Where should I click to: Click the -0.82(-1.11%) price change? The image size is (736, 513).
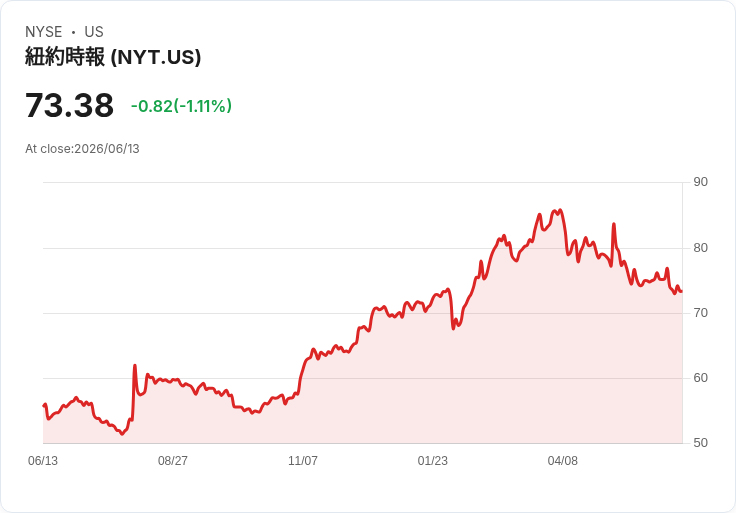[x=181, y=106]
